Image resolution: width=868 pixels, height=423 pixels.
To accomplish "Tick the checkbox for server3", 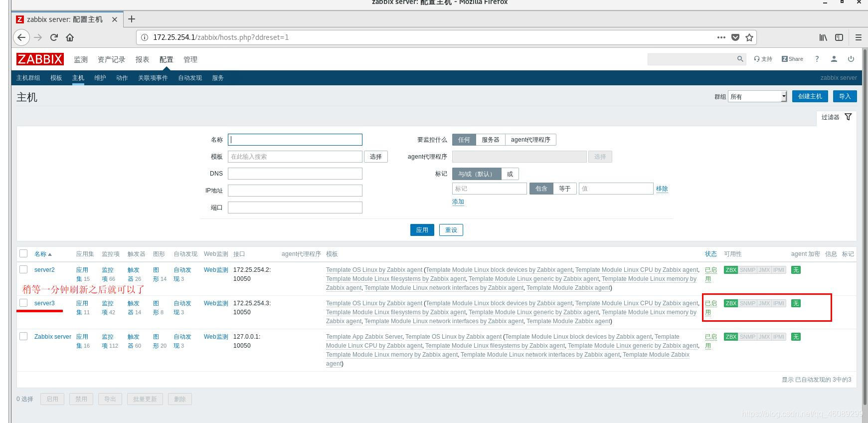I will (23, 303).
